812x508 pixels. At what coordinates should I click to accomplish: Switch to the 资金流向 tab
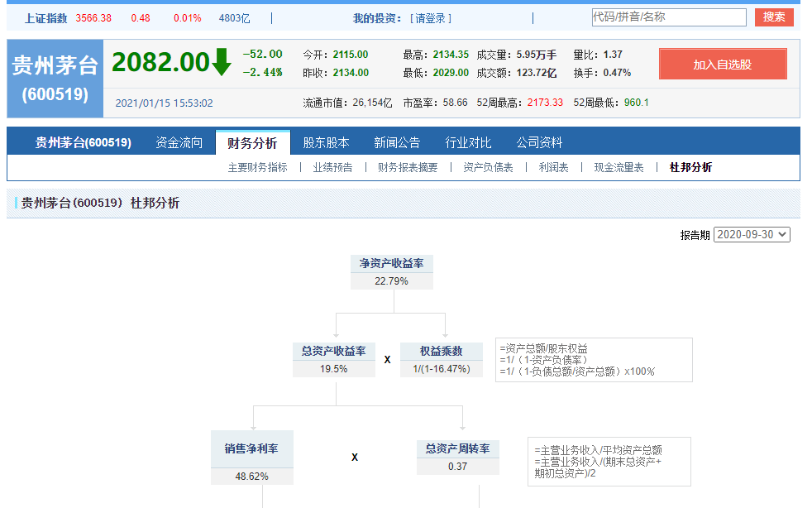pyautogui.click(x=179, y=142)
